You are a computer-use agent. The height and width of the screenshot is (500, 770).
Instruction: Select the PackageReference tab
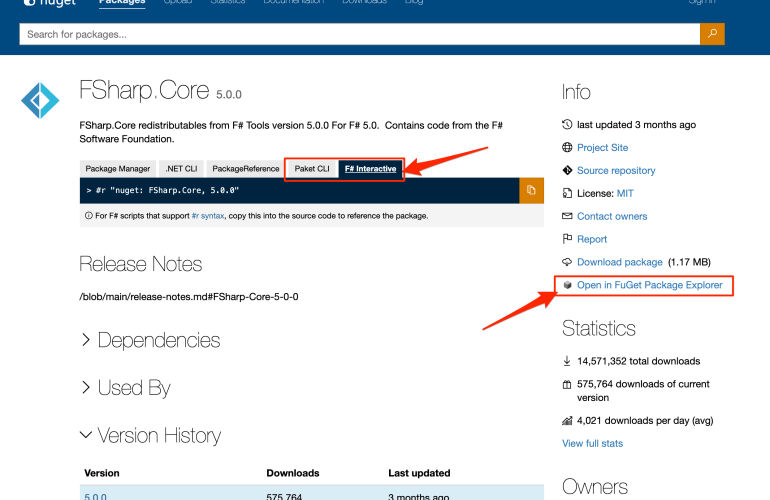(x=246, y=169)
